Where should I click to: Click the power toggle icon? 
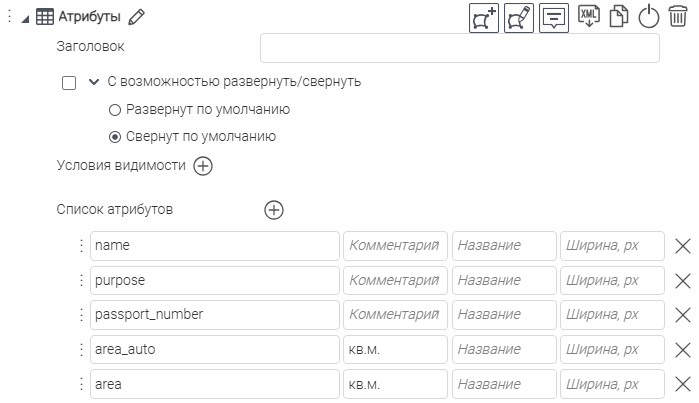(649, 17)
